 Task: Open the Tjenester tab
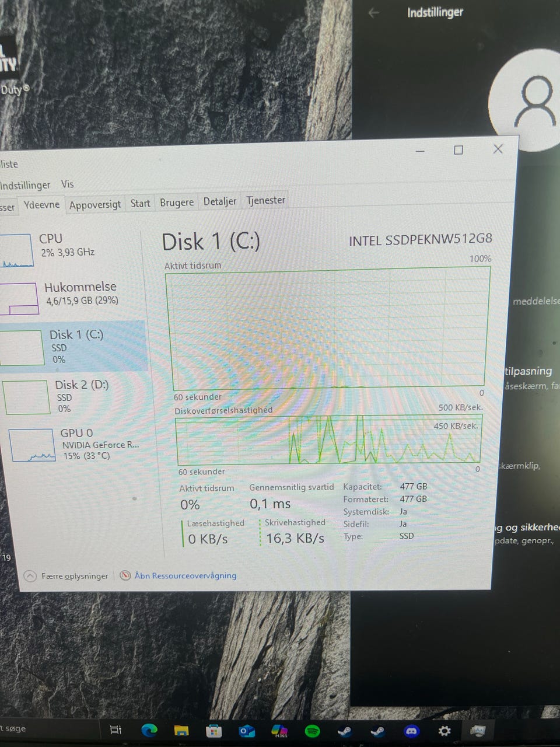[265, 200]
